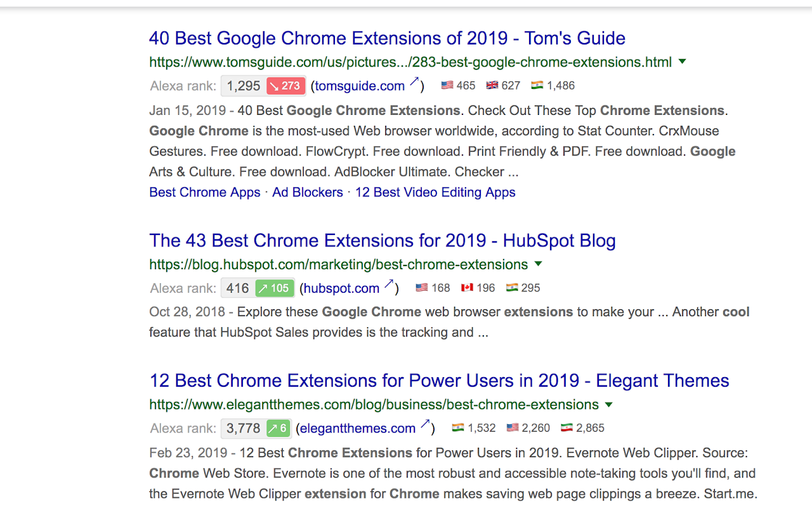Click the US flag icon beside 465

click(x=447, y=85)
